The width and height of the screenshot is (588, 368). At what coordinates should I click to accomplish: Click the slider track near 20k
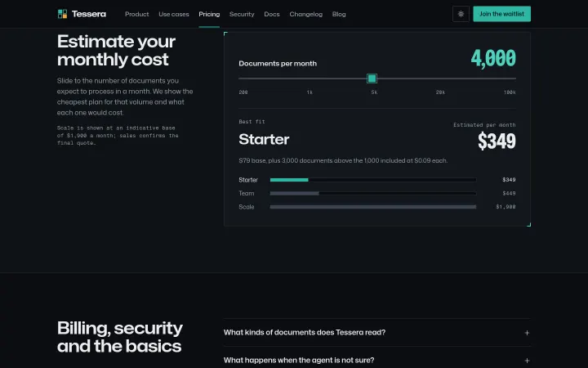point(440,79)
